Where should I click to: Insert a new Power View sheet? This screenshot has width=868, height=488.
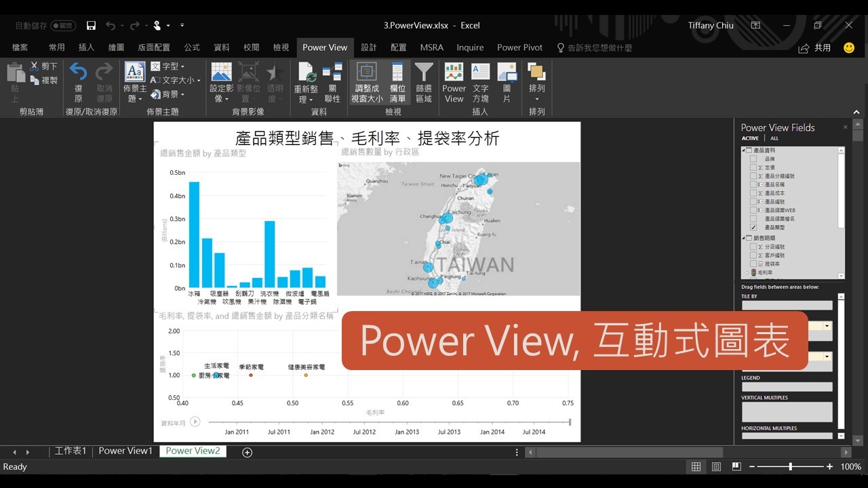point(454,82)
